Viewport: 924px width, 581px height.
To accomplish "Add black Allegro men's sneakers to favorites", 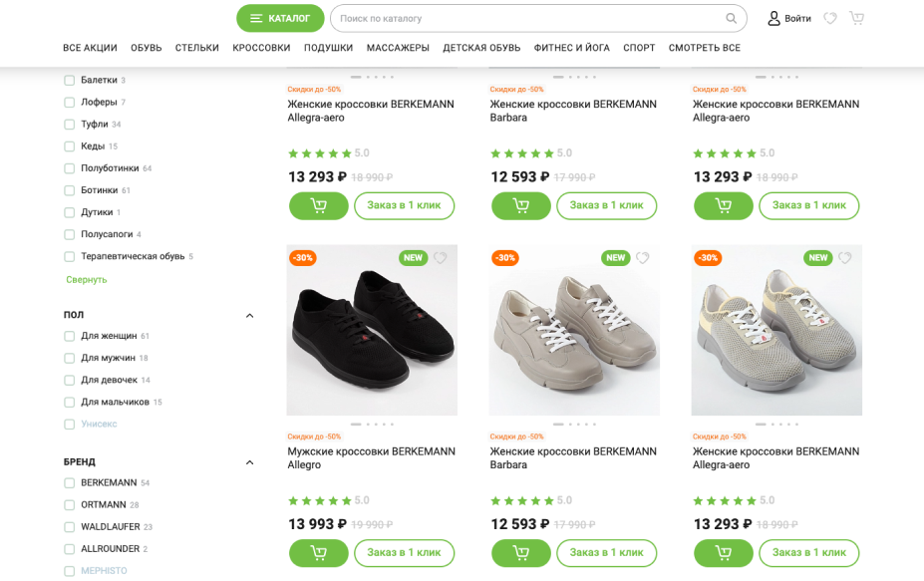I will 441,257.
